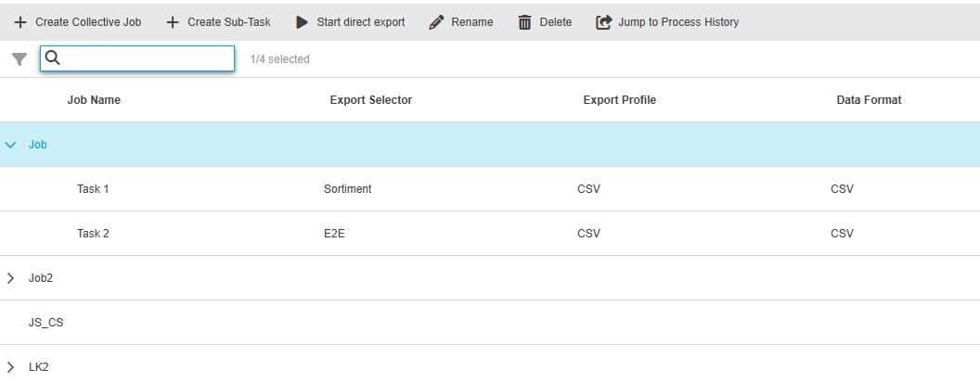This screenshot has height=383, width=980.
Task: Click the Sortiment export selector cell
Action: point(348,189)
